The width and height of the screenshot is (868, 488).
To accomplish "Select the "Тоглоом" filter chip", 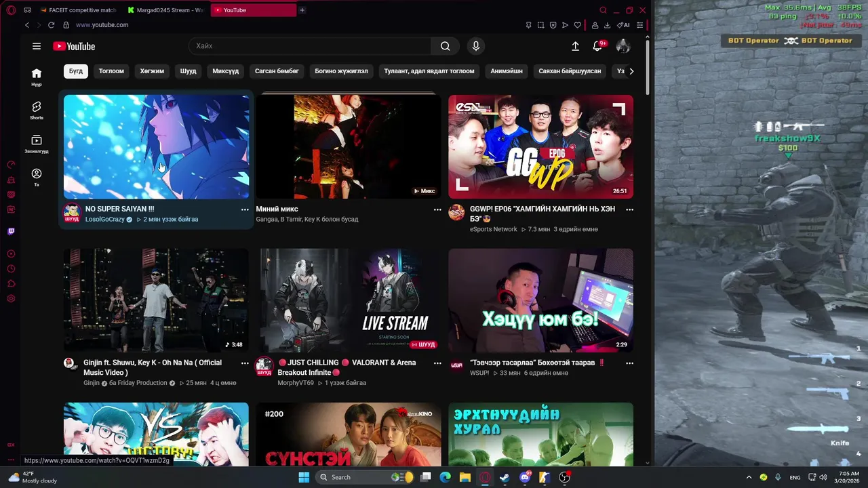I will 111,71.
